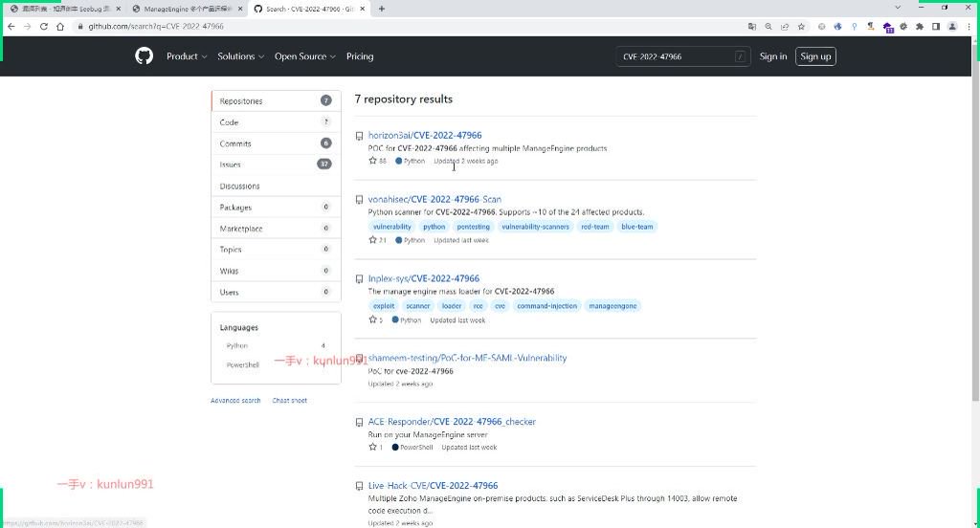
Task: Open Live-Hack-CVE/CVE-2022-47966 repository
Action: [x=434, y=486]
